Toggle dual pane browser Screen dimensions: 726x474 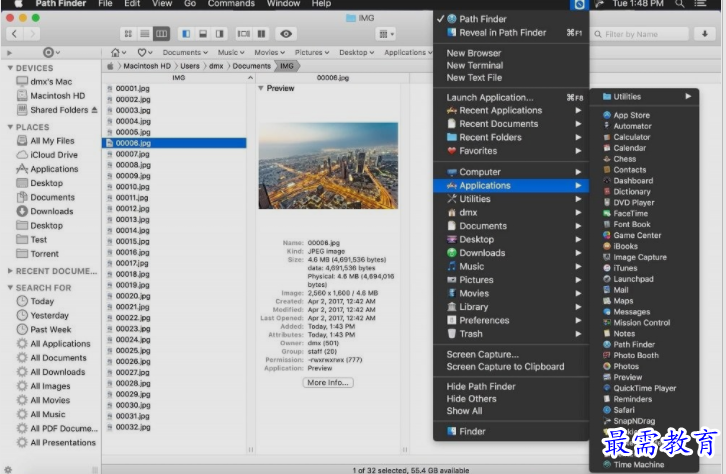tap(261, 34)
